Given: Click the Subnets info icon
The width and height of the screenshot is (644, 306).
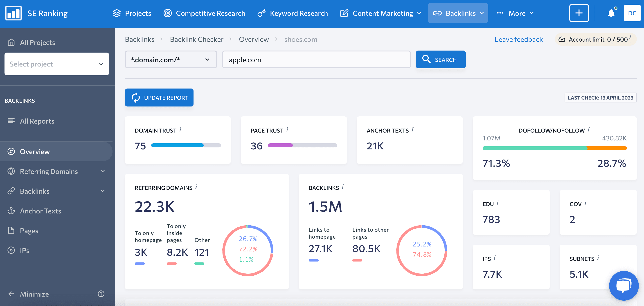Looking at the screenshot, I should 598,257.
